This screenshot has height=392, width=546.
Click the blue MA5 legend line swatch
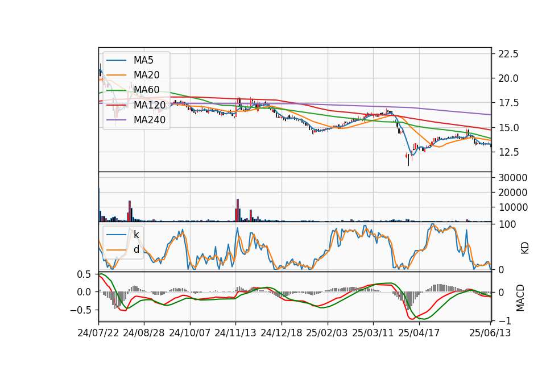[x=116, y=60]
